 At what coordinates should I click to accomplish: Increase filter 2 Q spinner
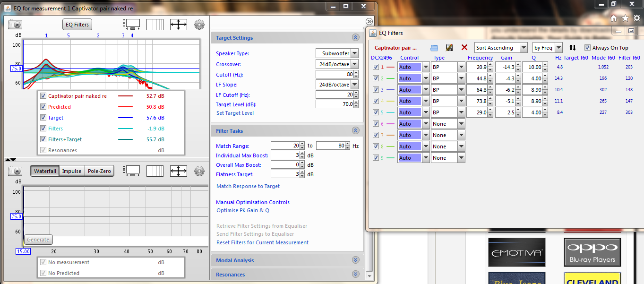(546, 76)
